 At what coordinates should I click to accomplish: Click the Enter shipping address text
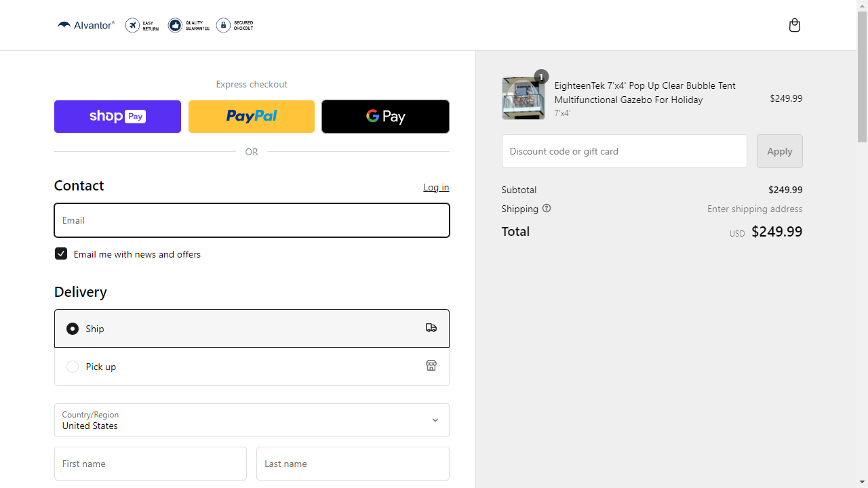point(755,209)
